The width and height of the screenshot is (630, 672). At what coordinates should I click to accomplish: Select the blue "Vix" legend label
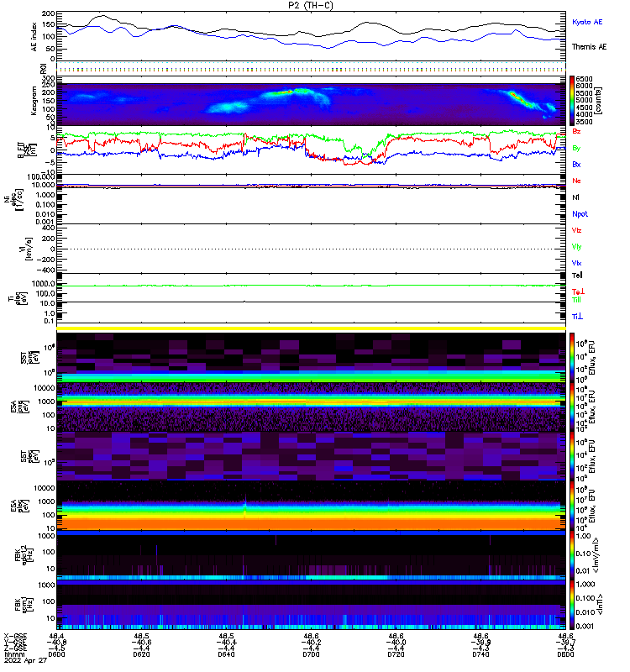(x=576, y=263)
